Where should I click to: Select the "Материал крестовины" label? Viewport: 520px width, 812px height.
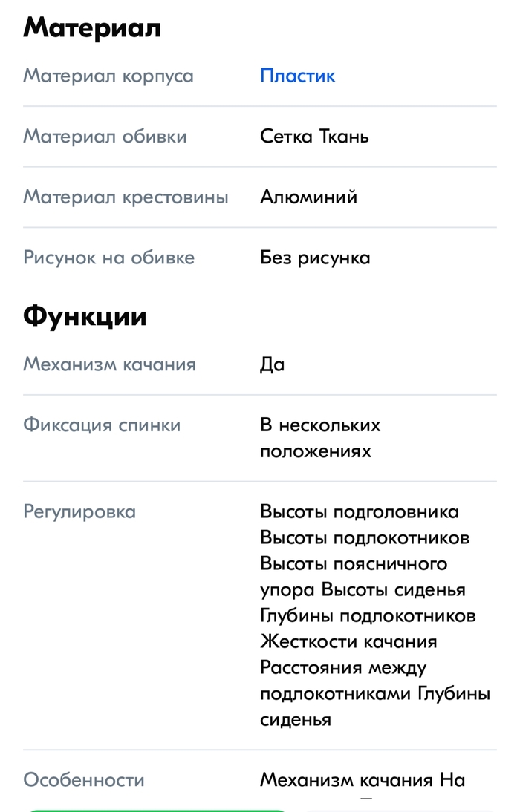click(126, 197)
